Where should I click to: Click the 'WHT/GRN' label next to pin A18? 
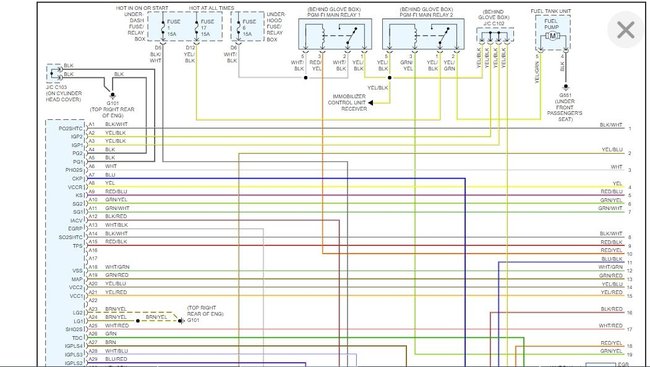117,267
